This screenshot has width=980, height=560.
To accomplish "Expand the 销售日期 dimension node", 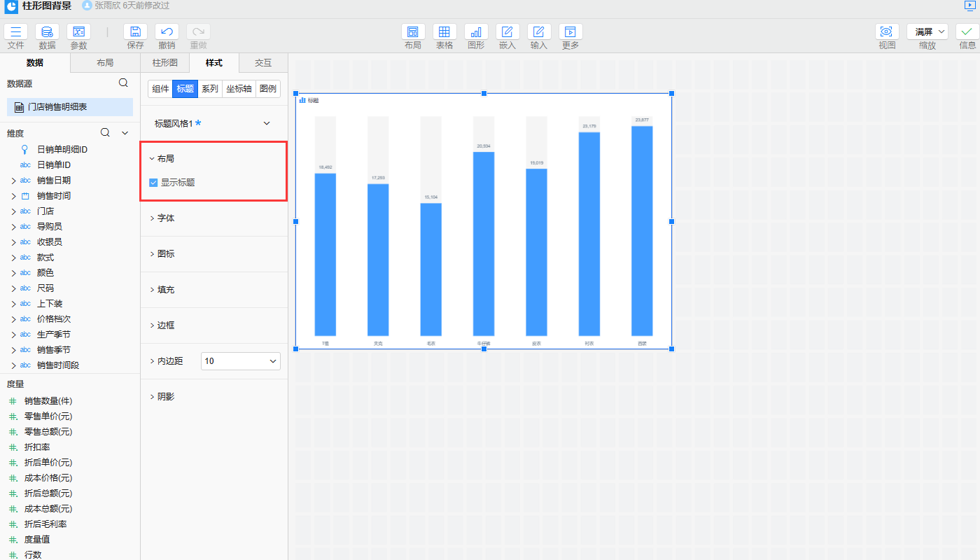I will (x=13, y=181).
